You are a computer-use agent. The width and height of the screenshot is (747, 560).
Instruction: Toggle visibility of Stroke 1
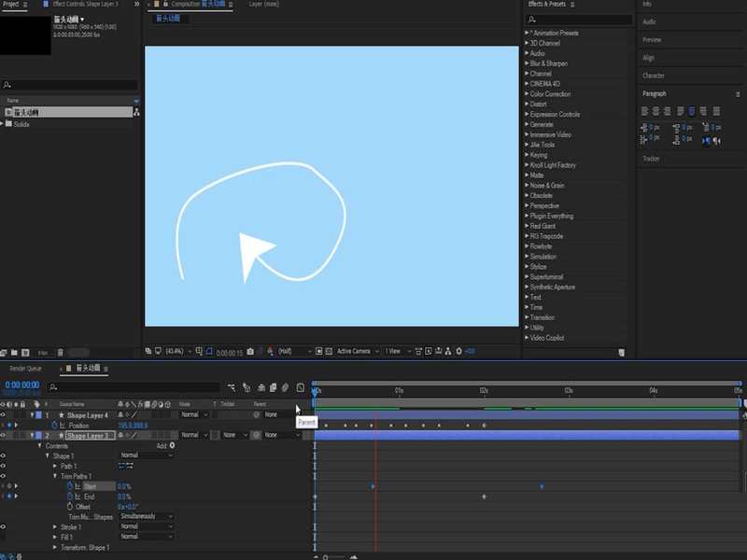coord(3,527)
